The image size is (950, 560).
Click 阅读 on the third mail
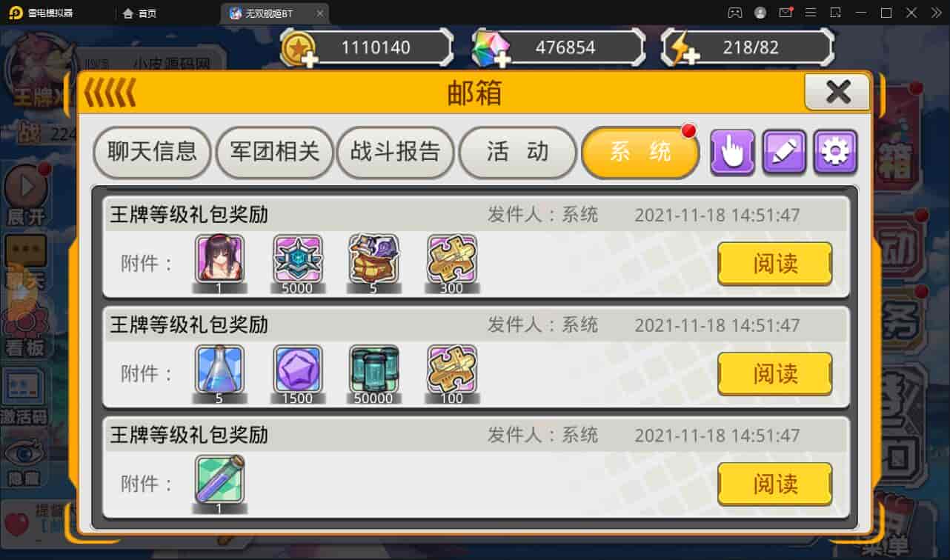[x=774, y=484]
